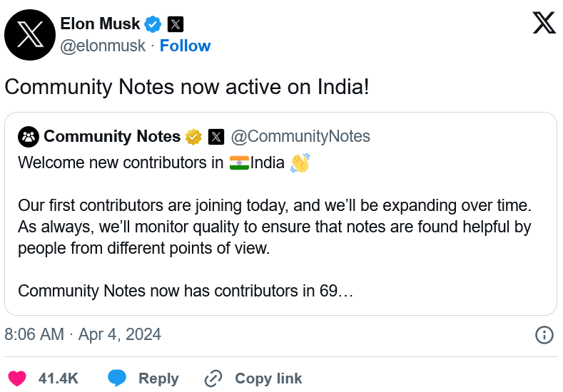The image size is (563, 392).
Task: Click the gold verified badge on Community Notes
Action: (193, 137)
